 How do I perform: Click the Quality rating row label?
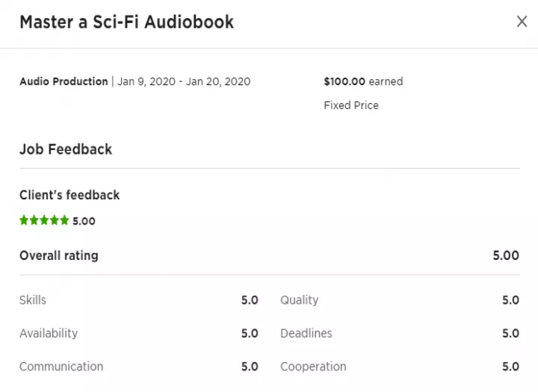(299, 300)
